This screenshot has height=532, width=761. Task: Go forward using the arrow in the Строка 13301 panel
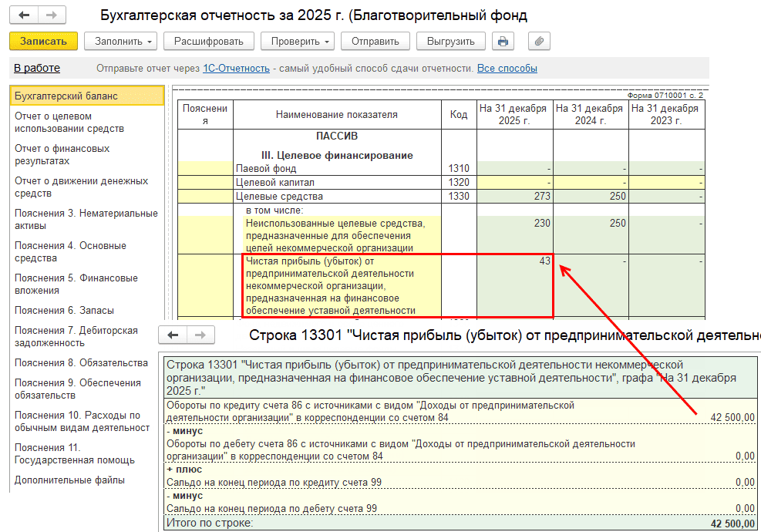tap(200, 335)
